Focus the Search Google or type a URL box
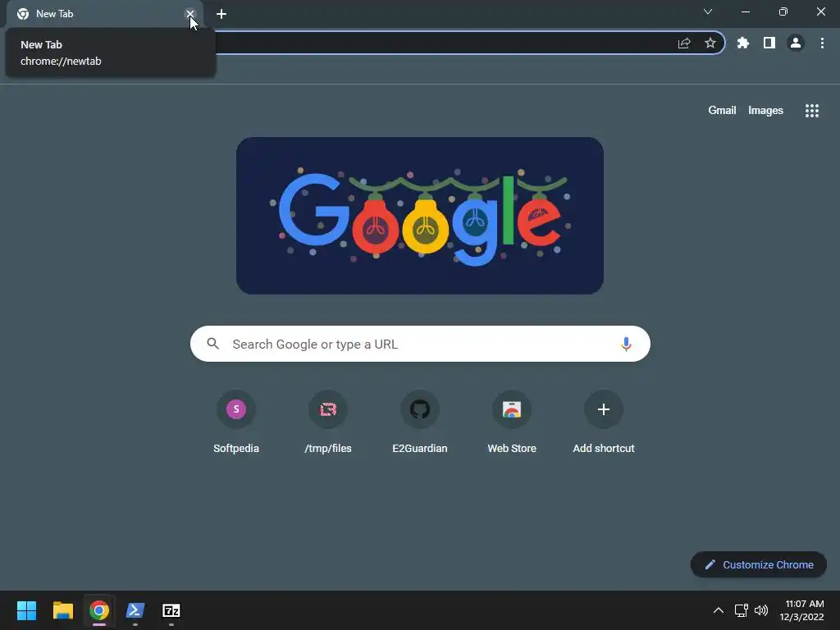 tap(420, 344)
